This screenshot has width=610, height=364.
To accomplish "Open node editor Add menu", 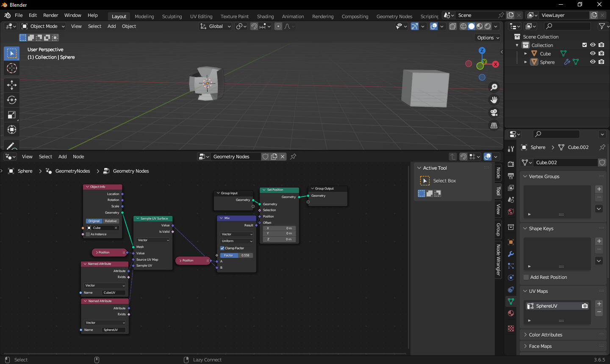I will (x=63, y=157).
